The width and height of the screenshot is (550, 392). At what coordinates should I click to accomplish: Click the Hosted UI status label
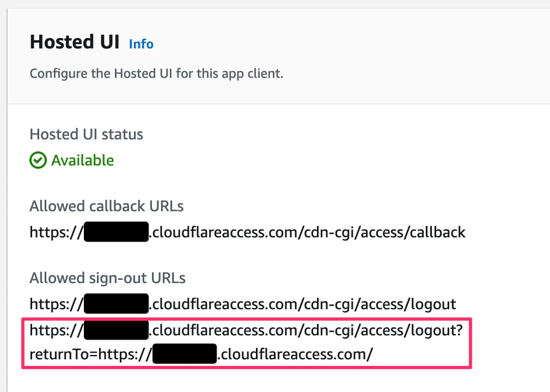pos(86,134)
